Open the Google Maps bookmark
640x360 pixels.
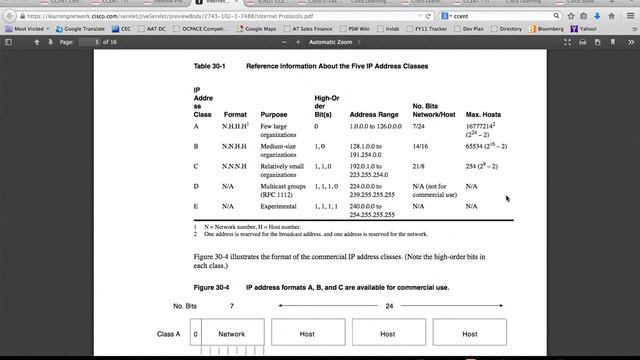click(257, 29)
